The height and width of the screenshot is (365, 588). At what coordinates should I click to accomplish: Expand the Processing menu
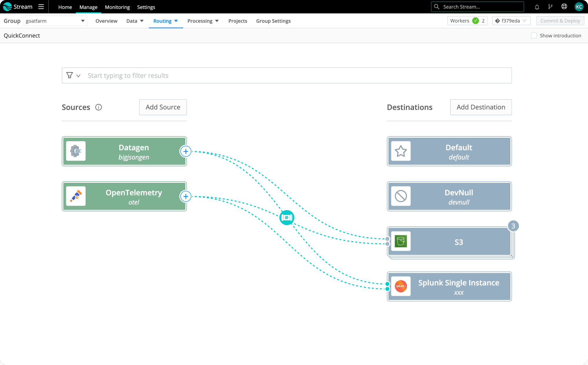pos(203,21)
